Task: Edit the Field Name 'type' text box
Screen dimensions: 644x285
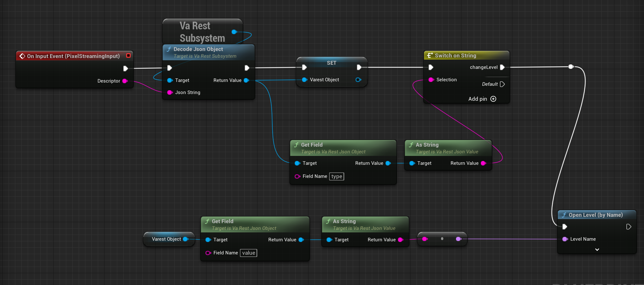Action: (x=337, y=176)
